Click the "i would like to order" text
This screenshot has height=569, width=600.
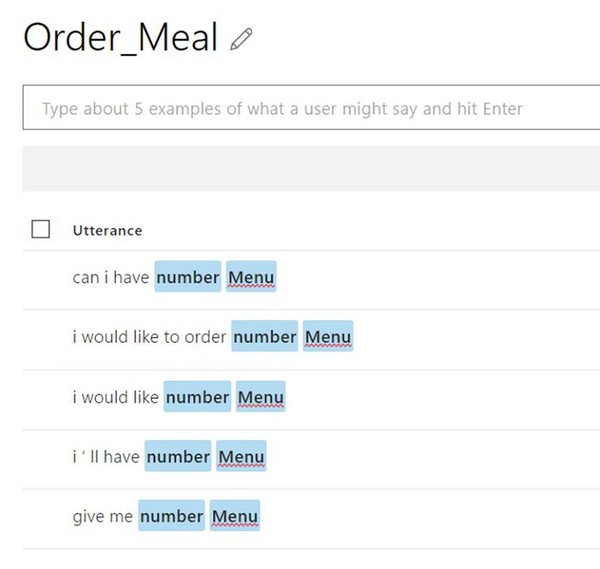tap(149, 338)
